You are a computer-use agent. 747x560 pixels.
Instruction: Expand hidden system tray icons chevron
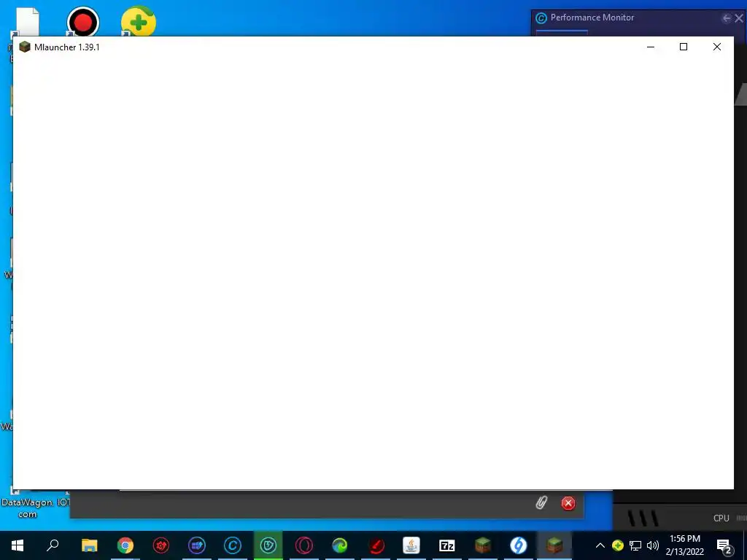[600, 545]
